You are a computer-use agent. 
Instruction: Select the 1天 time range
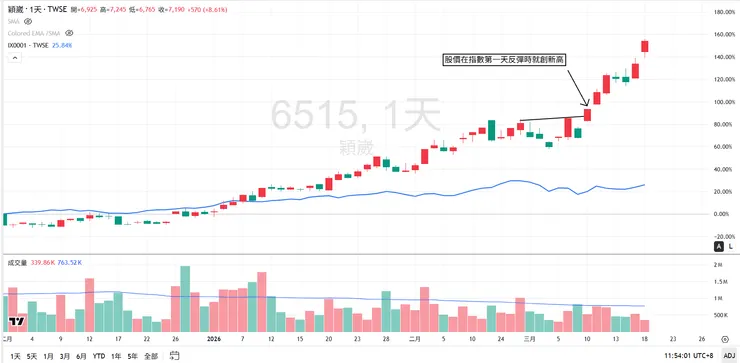(15, 355)
